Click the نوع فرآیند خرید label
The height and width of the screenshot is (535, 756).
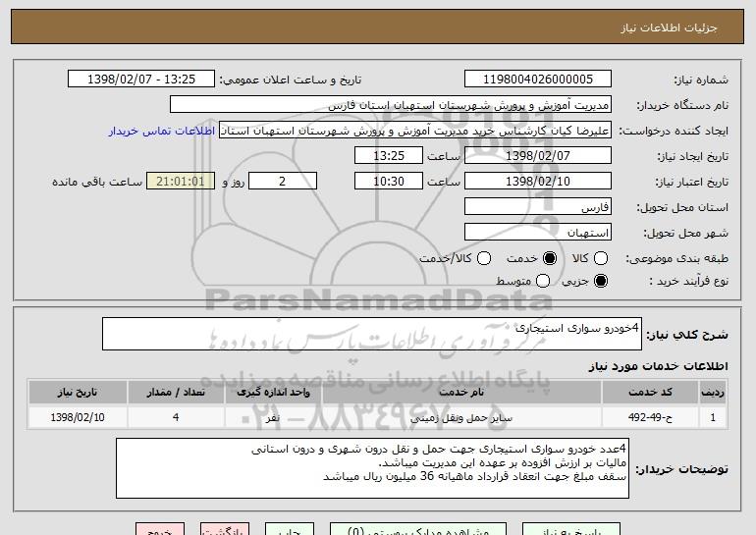click(x=688, y=281)
